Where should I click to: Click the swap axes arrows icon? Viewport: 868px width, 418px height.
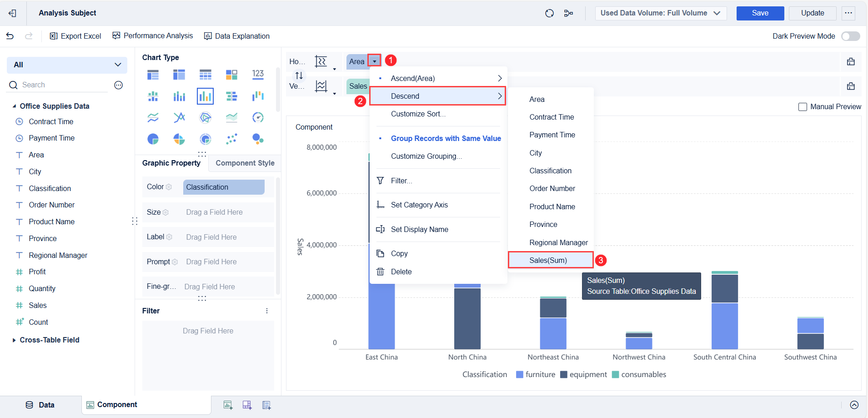299,76
